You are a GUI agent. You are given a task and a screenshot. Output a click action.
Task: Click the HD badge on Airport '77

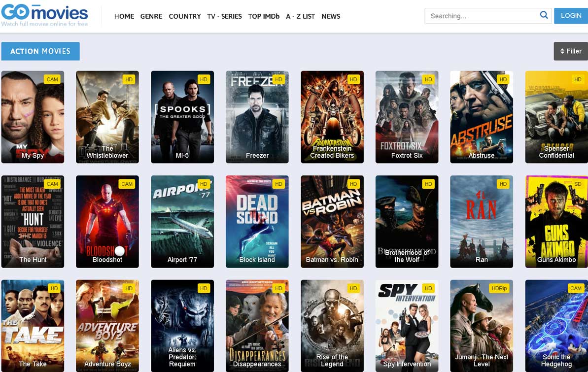204,184
